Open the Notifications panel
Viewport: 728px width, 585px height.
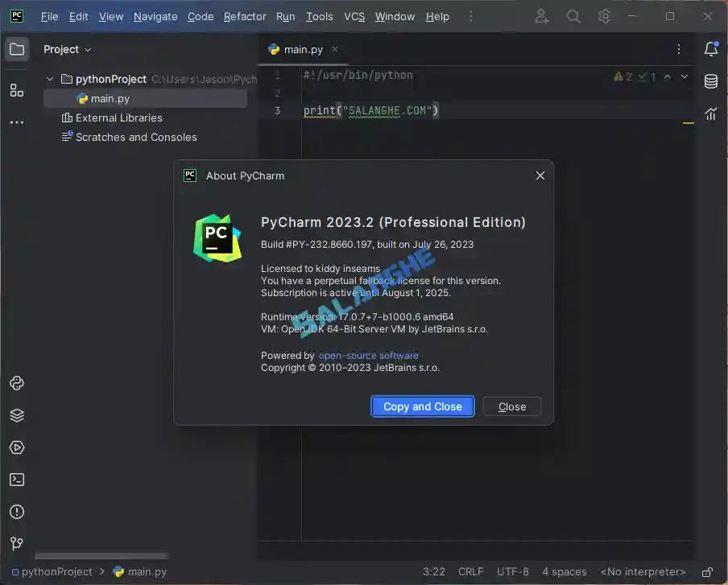[711, 49]
